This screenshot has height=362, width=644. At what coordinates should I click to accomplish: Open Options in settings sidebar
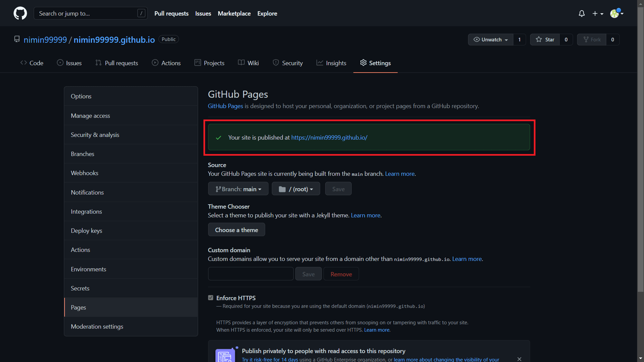click(x=131, y=96)
